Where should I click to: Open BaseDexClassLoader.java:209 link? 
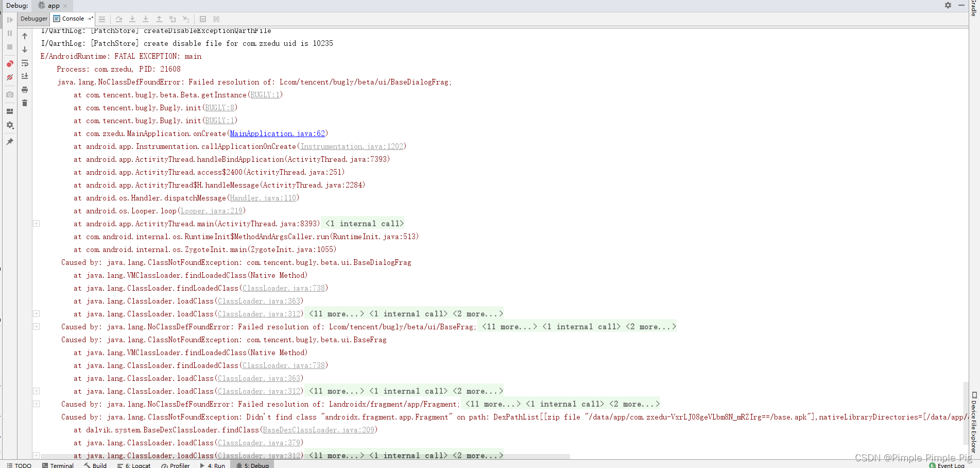(x=319, y=430)
